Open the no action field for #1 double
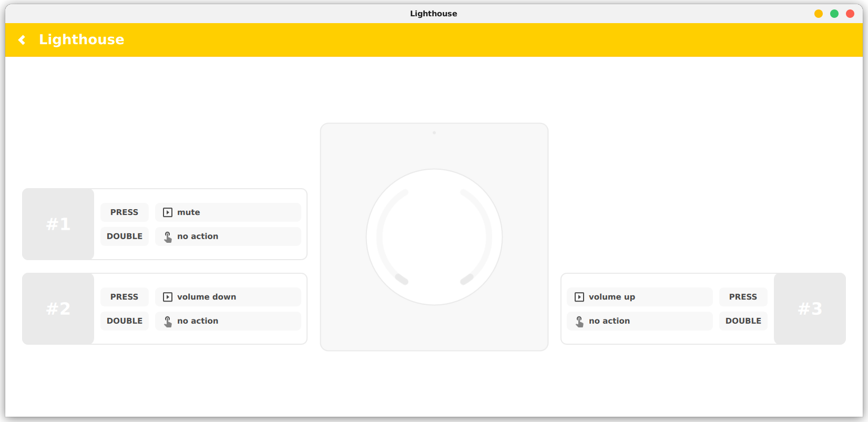The height and width of the screenshot is (422, 868). tap(228, 236)
